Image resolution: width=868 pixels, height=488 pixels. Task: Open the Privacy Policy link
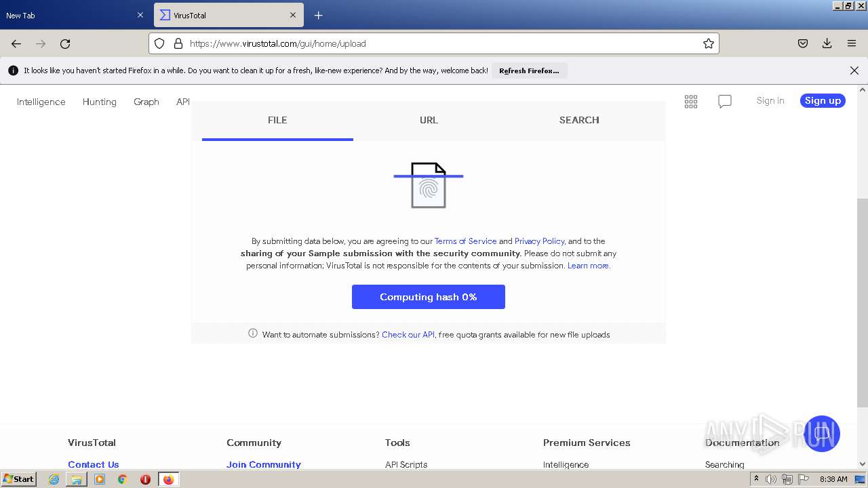539,241
